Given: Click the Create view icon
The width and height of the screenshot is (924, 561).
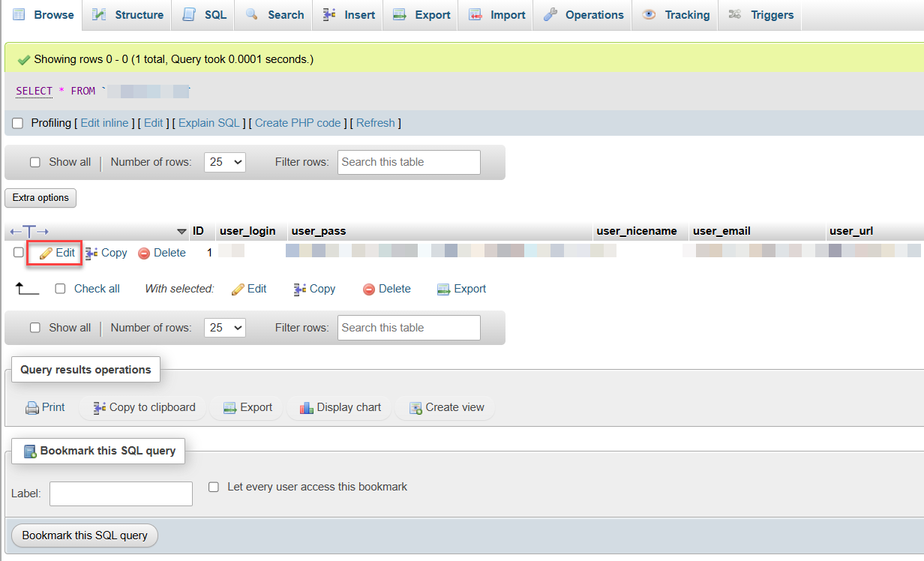Looking at the screenshot, I should pyautogui.click(x=415, y=408).
